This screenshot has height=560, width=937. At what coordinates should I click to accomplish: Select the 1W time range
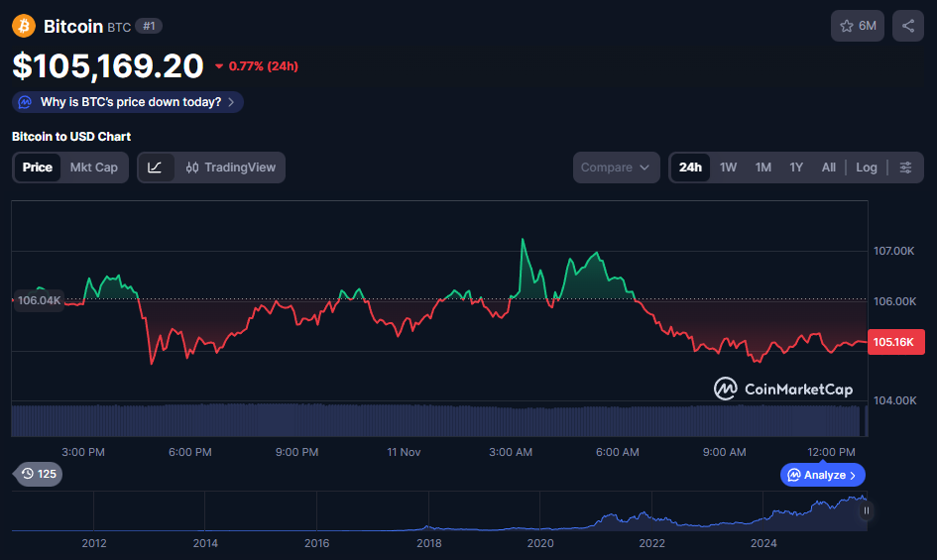point(728,168)
